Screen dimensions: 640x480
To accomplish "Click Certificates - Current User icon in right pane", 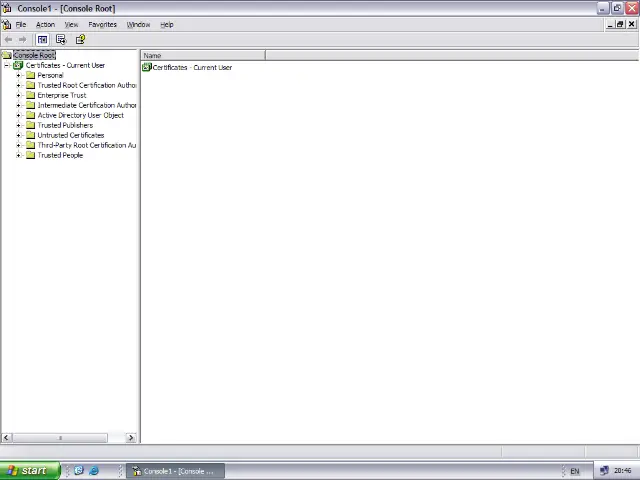I will 147,67.
